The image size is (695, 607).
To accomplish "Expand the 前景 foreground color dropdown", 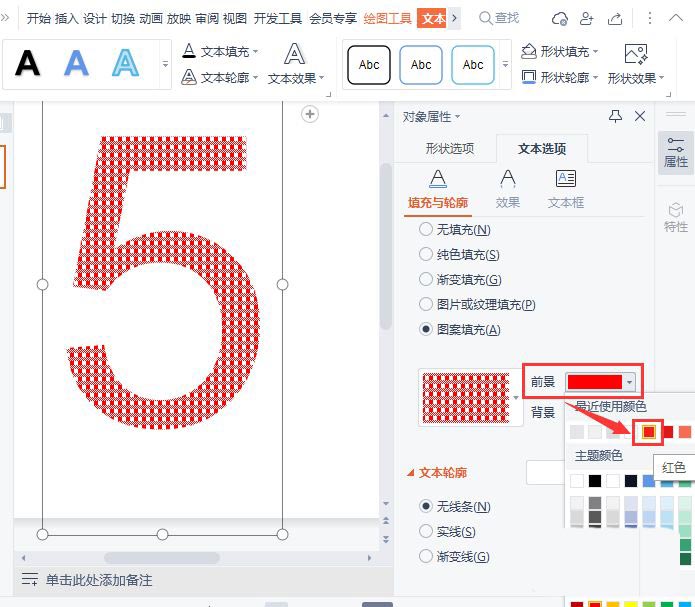I will tap(628, 382).
